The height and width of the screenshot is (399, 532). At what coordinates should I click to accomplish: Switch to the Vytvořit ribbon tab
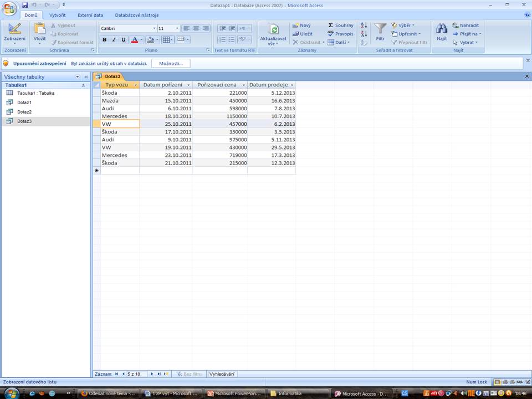pos(58,16)
